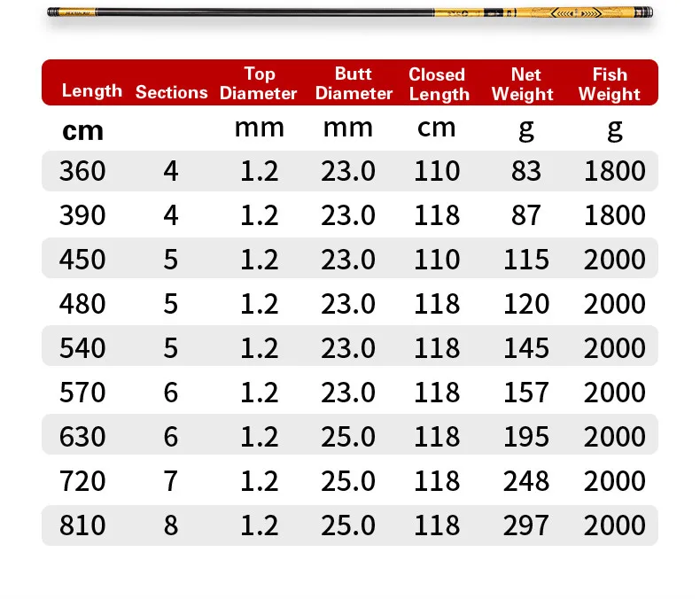The image size is (700, 599).
Task: Select the 7 sections value
Action: (171, 481)
